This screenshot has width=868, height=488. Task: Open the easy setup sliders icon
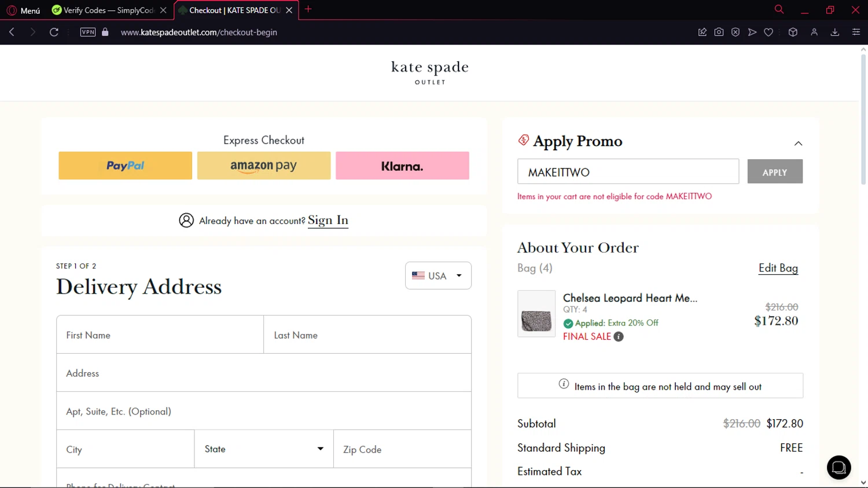pos(856,32)
